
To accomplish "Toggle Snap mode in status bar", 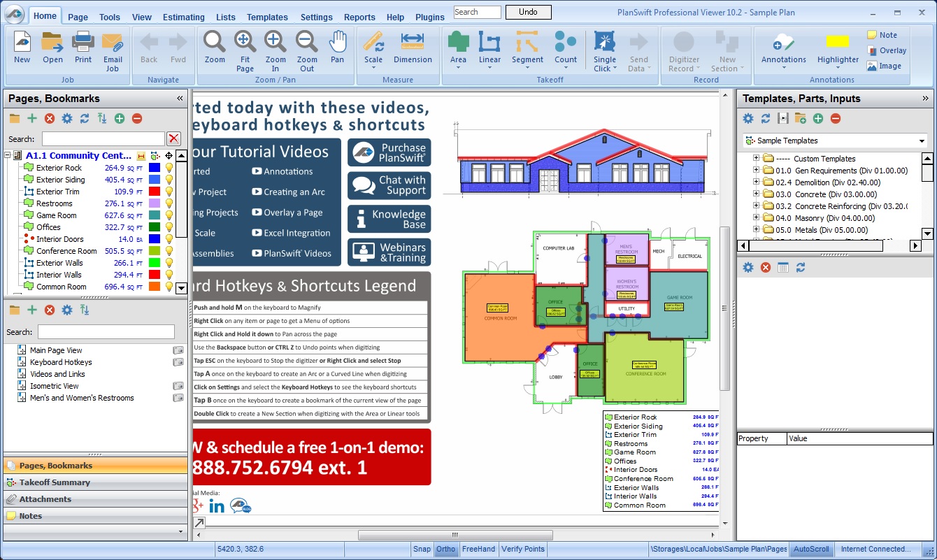I will coord(422,549).
